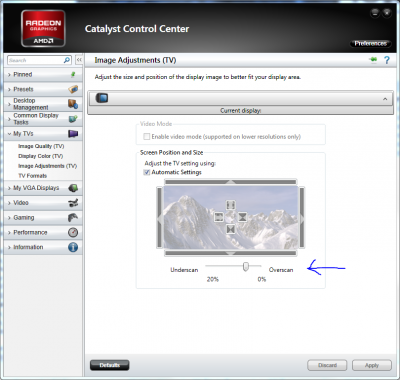Click the move-down arrow below preview
This screenshot has height=380, width=400.
click(x=231, y=253)
